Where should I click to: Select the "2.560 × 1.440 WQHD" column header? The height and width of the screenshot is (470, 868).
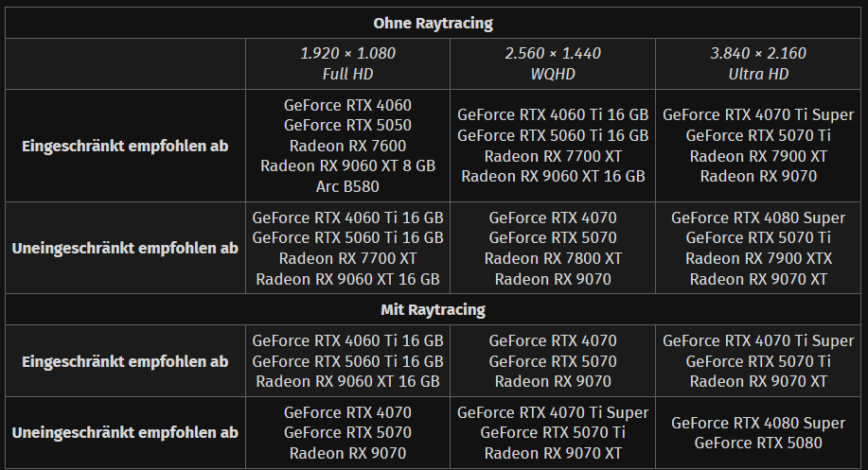point(553,63)
